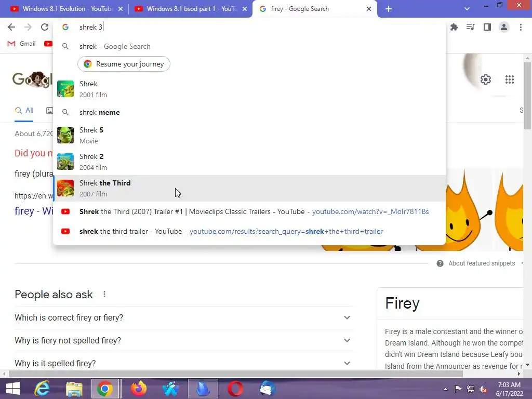Screen dimensions: 532x399
Task: Open the Windows Start button
Action: pos(13,389)
